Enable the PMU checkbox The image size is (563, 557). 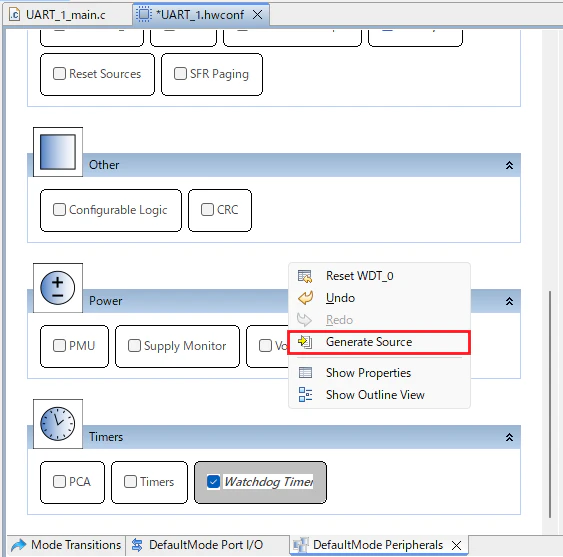59,345
